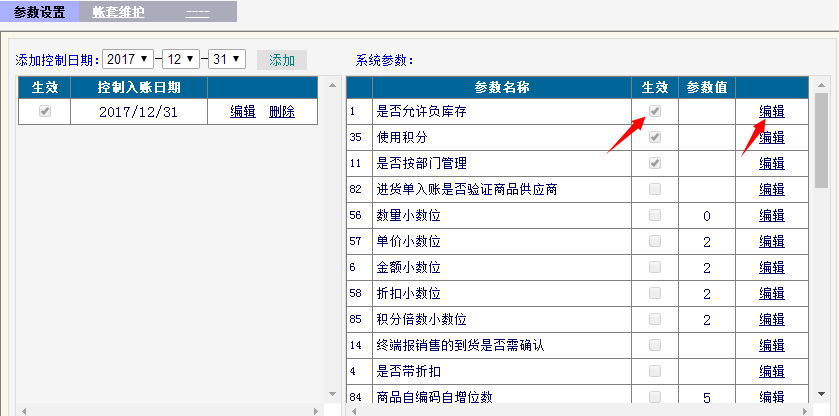Toggle 生效 checkbox for 折扣小数位

point(654,293)
